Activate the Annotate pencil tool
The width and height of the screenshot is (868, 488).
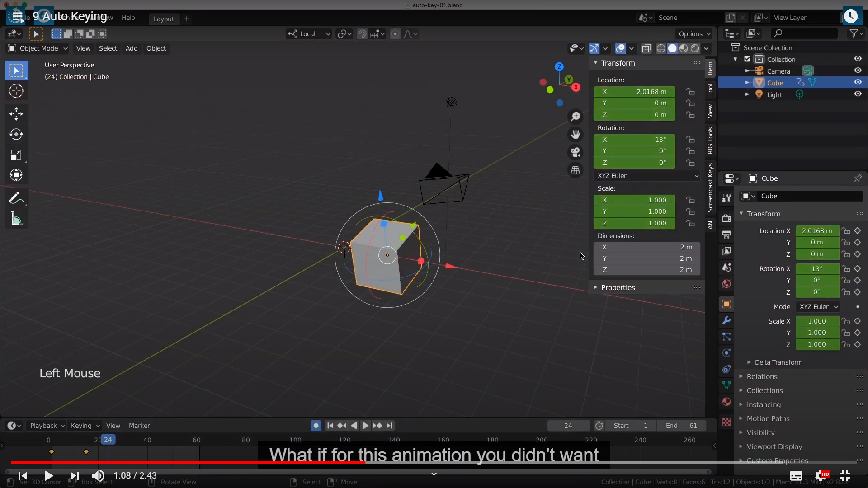(15, 198)
